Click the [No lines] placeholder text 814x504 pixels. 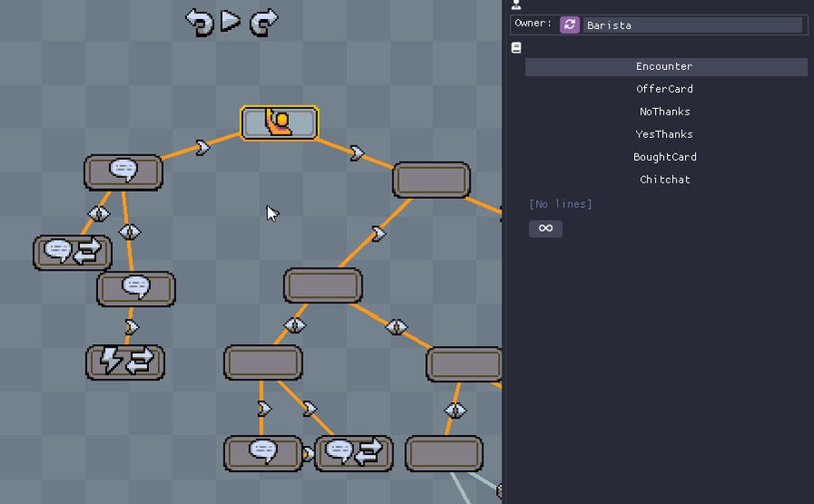click(x=561, y=204)
